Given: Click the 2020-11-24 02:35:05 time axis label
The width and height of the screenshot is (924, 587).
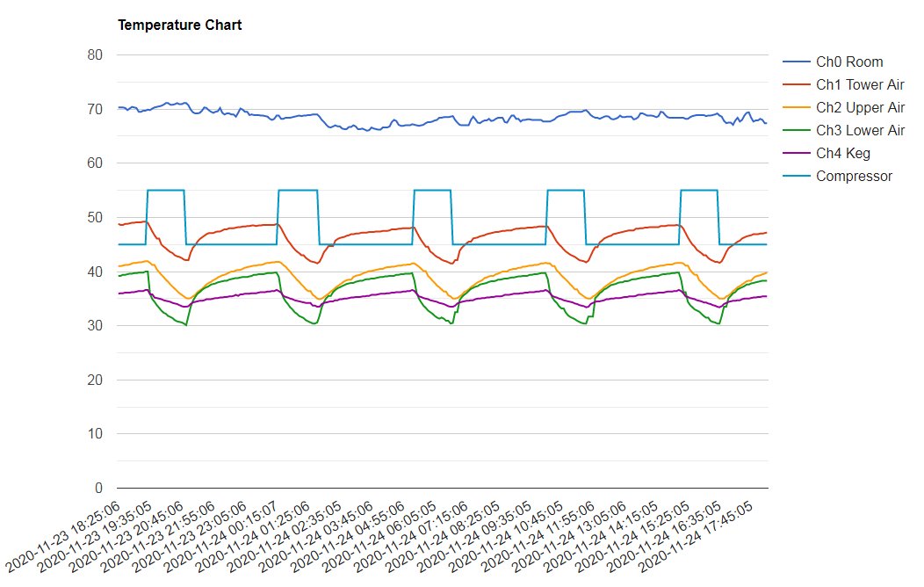Looking at the screenshot, I should 285,536.
